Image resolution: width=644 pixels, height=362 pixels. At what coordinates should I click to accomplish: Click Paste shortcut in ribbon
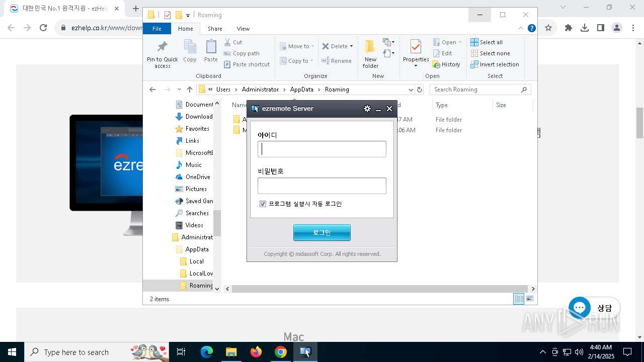247,64
